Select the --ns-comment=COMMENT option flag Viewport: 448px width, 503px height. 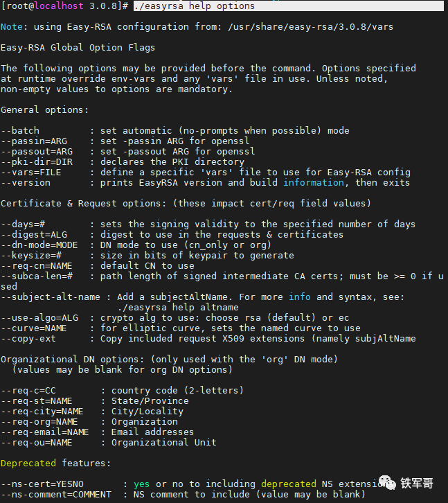[56, 495]
